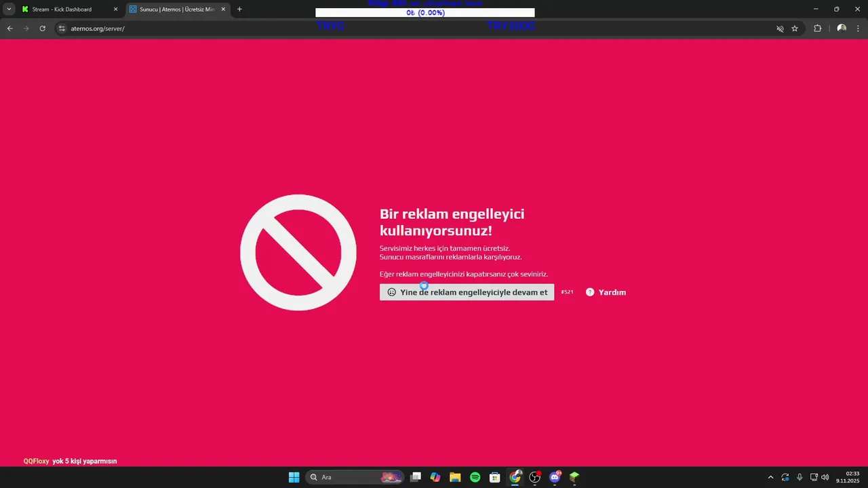Click the question mark help icon
This screenshot has width=868, height=488.
click(x=590, y=292)
